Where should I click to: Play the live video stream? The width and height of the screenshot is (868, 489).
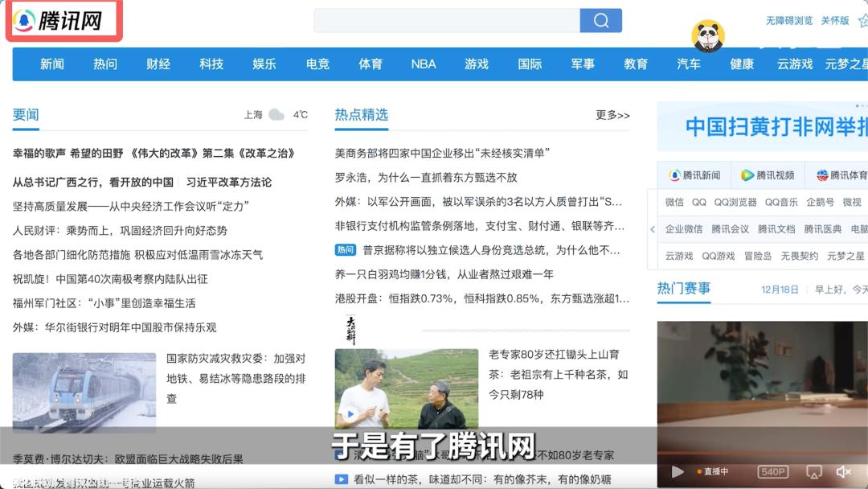(x=677, y=471)
